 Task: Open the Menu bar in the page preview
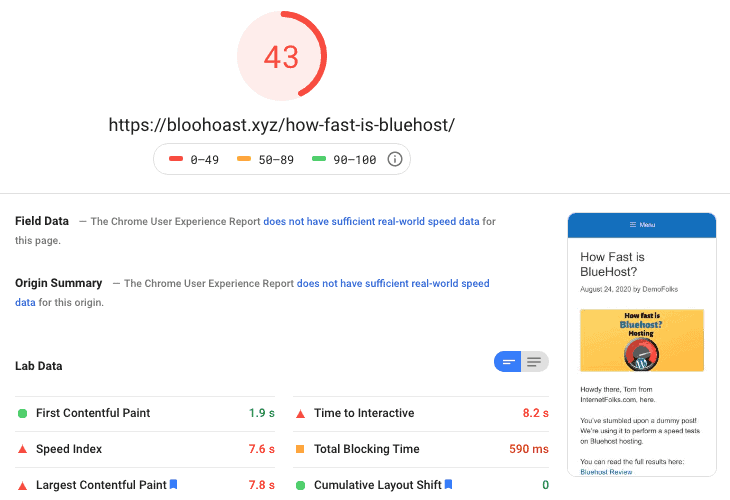pos(642,225)
